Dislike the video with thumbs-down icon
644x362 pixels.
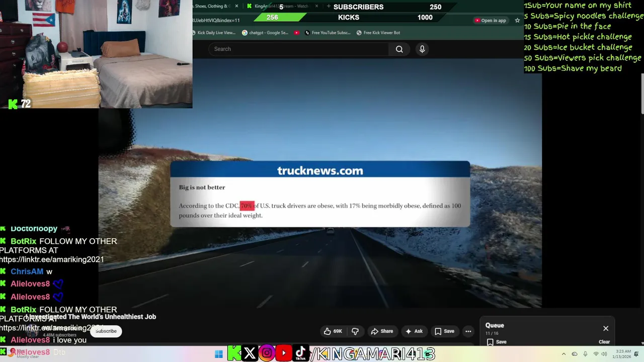coord(355,331)
